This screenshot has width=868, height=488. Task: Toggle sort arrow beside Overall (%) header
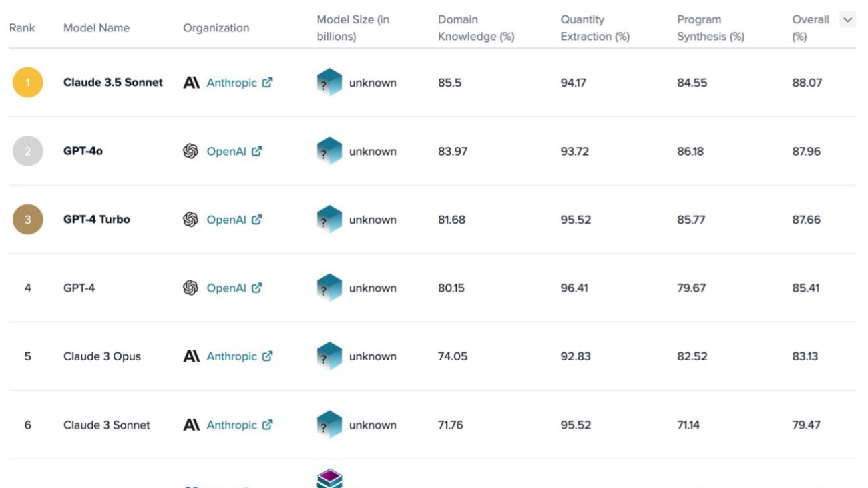click(x=848, y=20)
